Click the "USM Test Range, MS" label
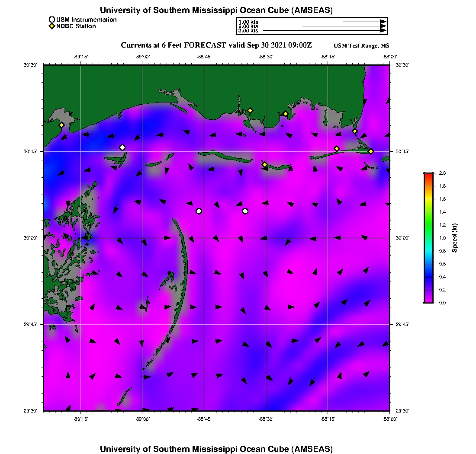The width and height of the screenshot is (476, 454). click(361, 46)
